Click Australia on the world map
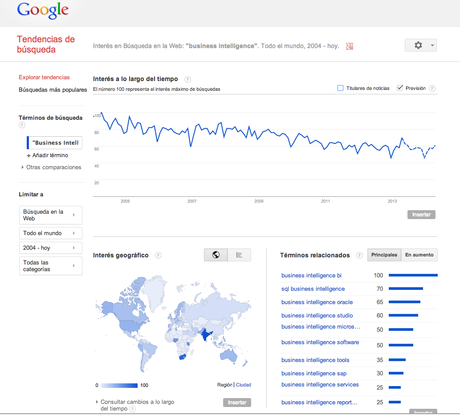460x415 pixels. click(x=229, y=356)
